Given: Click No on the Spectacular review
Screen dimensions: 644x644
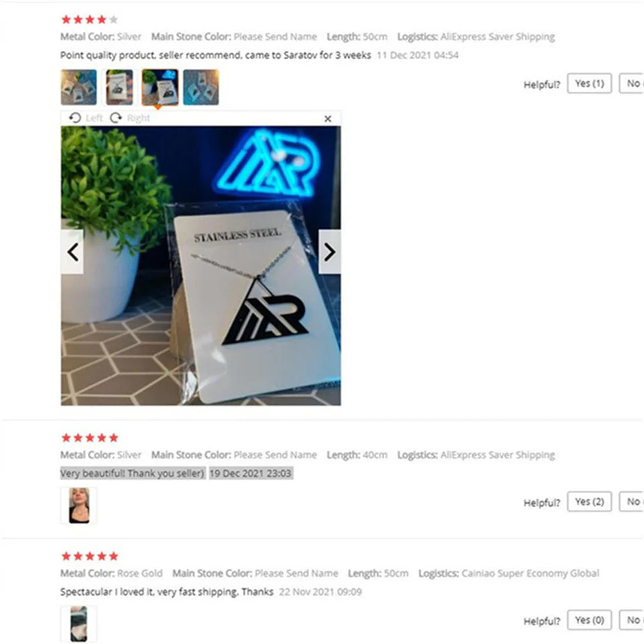Looking at the screenshot, I should (x=632, y=620).
